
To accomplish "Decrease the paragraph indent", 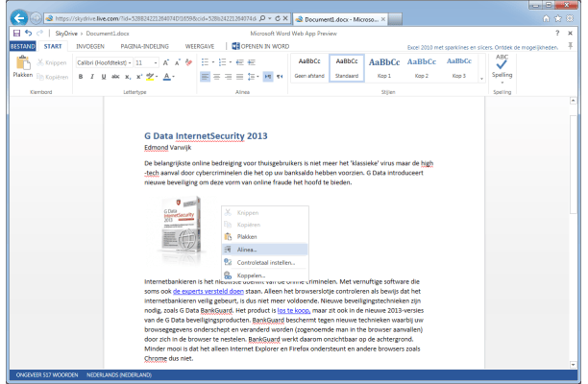I will tap(240, 62).
